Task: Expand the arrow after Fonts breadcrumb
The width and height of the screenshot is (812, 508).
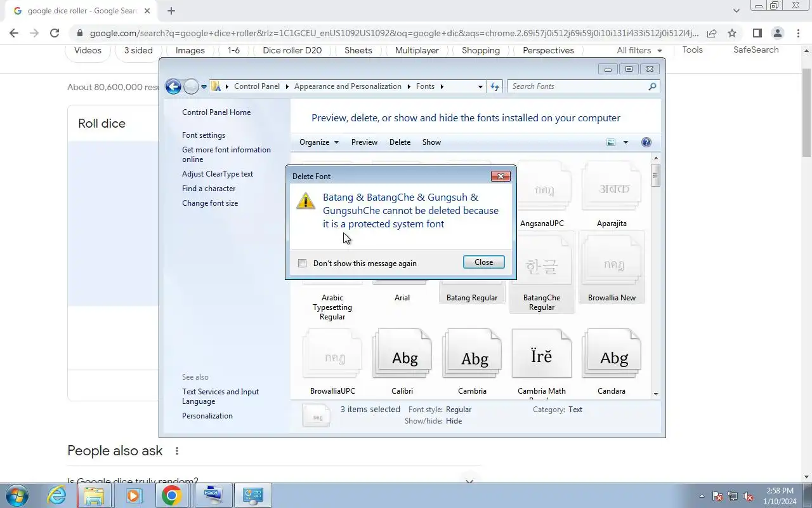Action: click(442, 86)
